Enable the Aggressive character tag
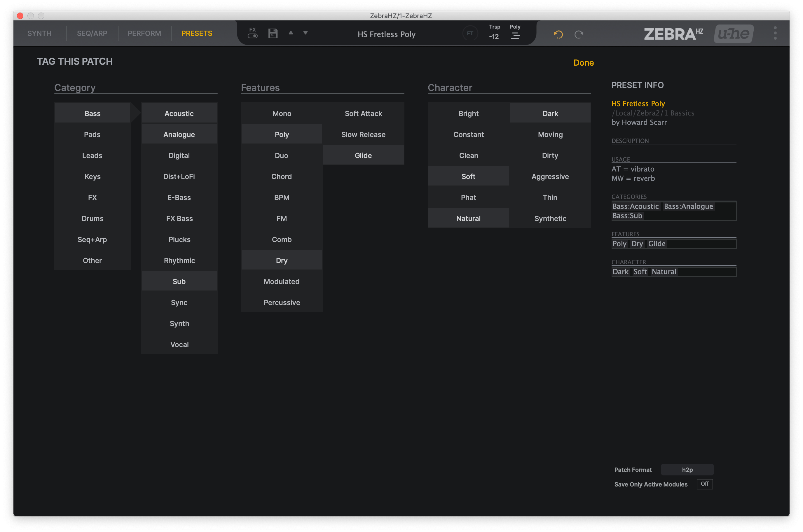This screenshot has width=803, height=532. 550,176
